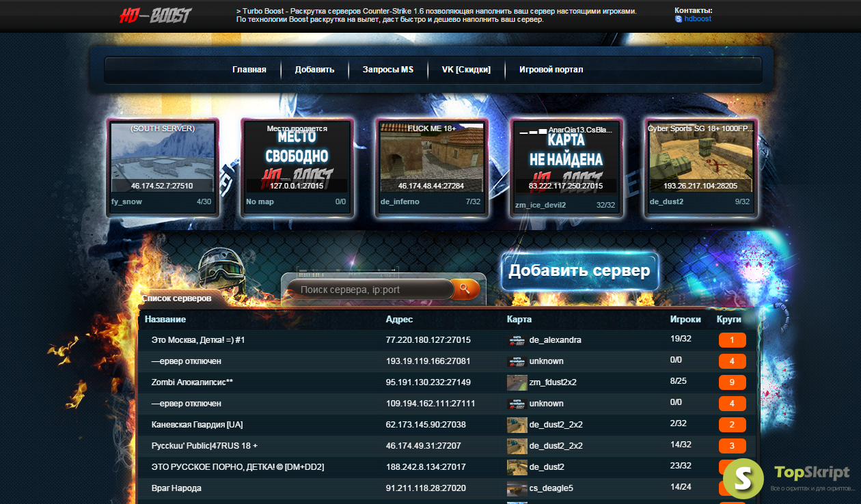
Task: Open the Место продается free slot thumbnail
Action: (x=297, y=158)
